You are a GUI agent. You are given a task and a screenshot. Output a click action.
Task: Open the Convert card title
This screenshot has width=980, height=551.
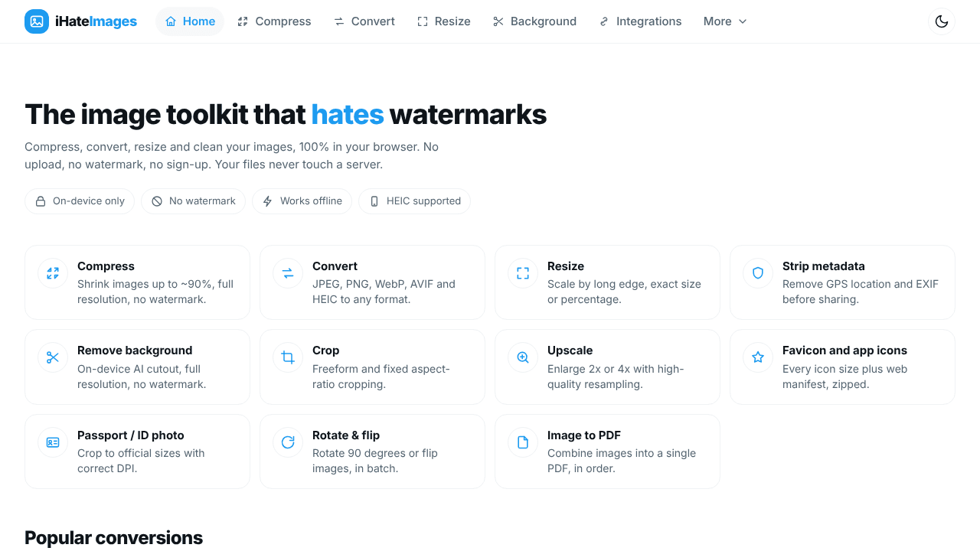click(335, 266)
